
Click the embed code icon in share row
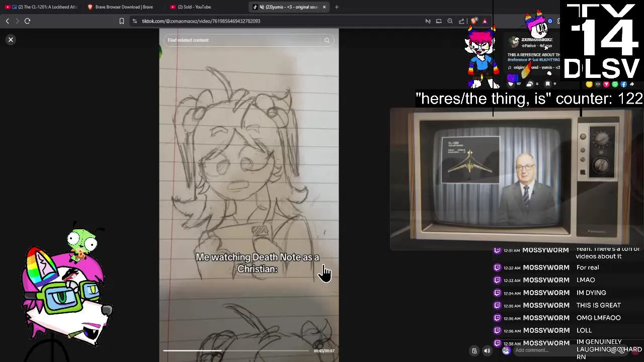point(598,84)
